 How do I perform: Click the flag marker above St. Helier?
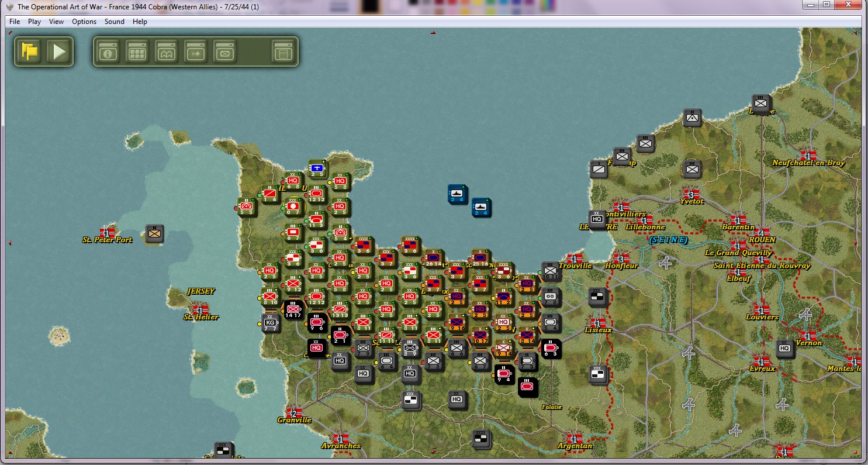(x=200, y=310)
